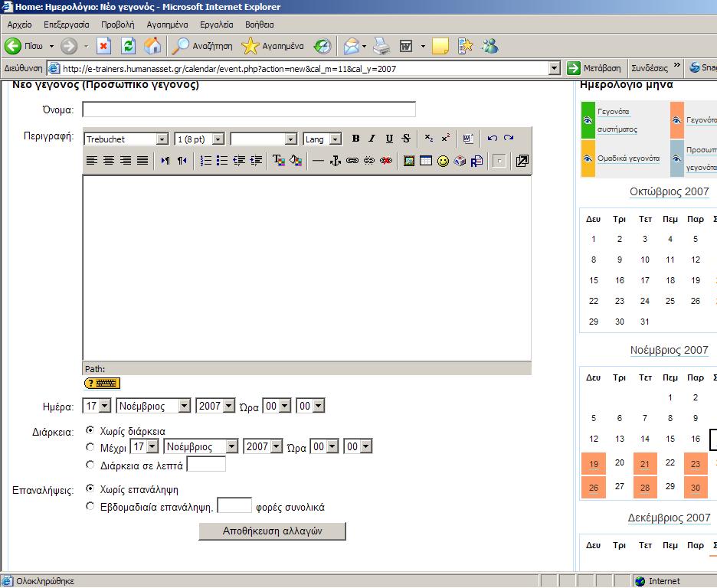Open the Μέχρι year dropdown
Viewport: 717px width, 588px height.
(x=263, y=446)
